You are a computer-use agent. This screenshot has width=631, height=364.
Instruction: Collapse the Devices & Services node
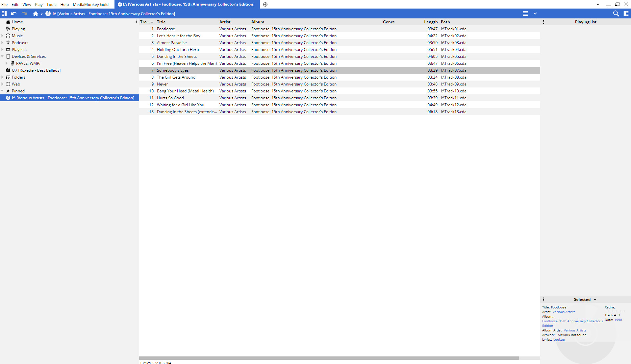point(2,57)
